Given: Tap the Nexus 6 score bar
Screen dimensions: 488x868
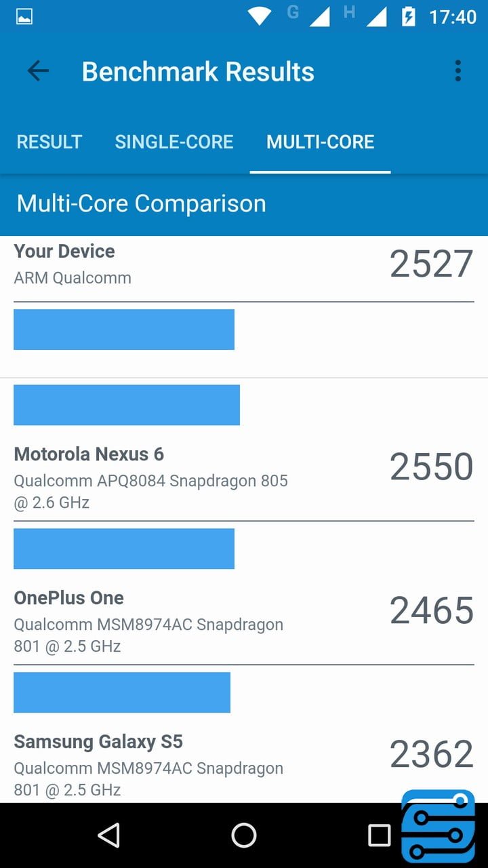Looking at the screenshot, I should 127,405.
